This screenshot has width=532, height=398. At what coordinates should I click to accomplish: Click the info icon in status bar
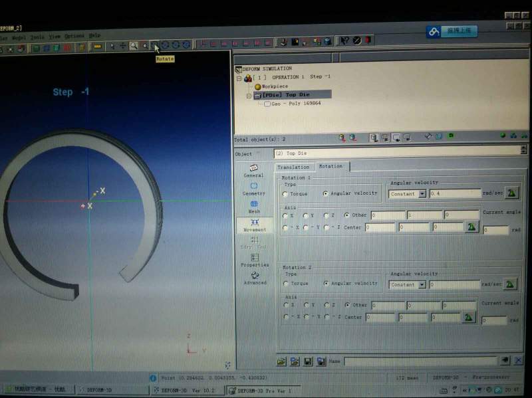click(153, 378)
